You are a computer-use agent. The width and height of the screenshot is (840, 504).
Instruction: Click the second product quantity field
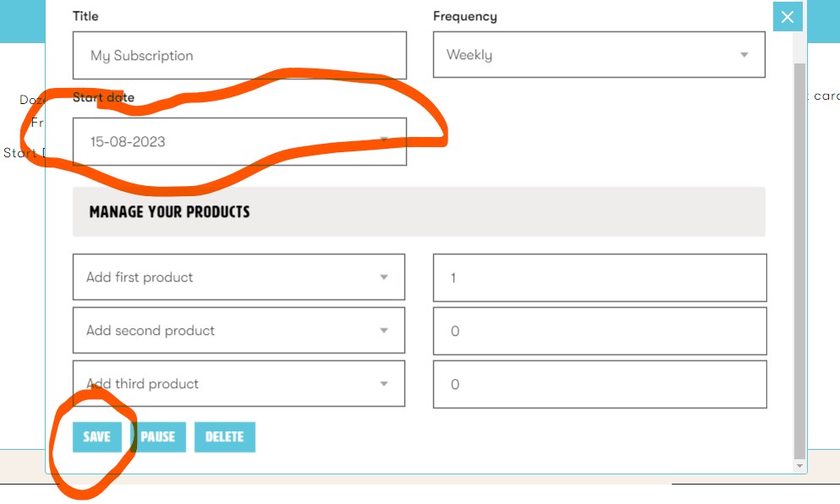pos(600,331)
